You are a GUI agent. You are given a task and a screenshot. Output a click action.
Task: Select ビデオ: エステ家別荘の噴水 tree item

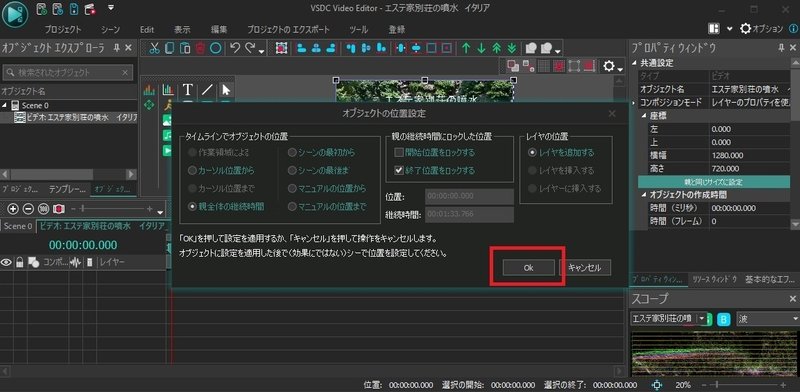(76, 118)
